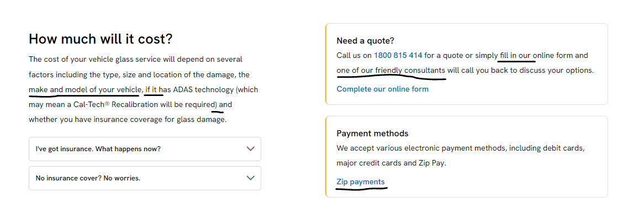Image resolution: width=644 pixels, height=224 pixels.
Task: Click the registered trademark symbol after Cal-Tech
Action: tap(107, 103)
